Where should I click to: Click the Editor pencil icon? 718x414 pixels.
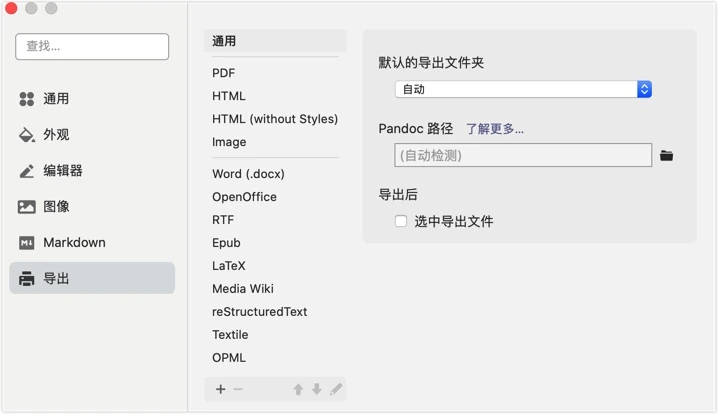click(27, 171)
